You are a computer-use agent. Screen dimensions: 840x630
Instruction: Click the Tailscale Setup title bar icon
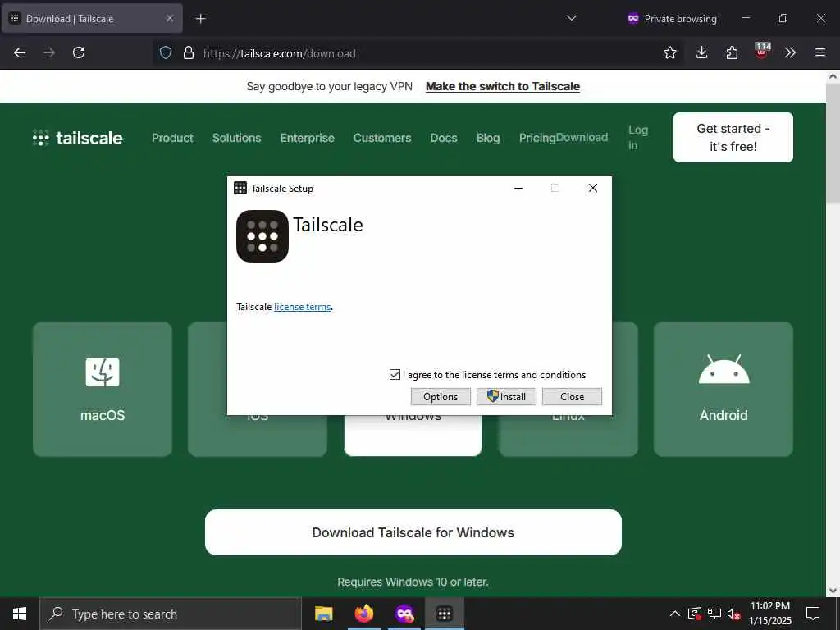click(240, 188)
